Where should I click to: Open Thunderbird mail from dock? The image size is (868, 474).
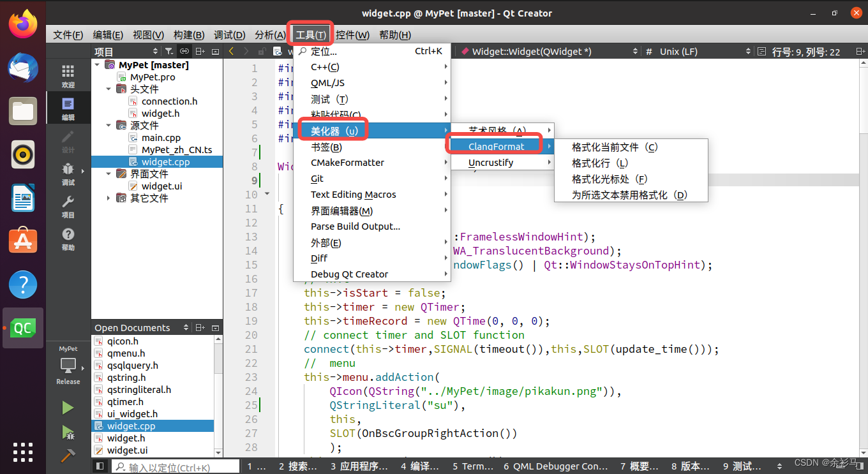(22, 68)
